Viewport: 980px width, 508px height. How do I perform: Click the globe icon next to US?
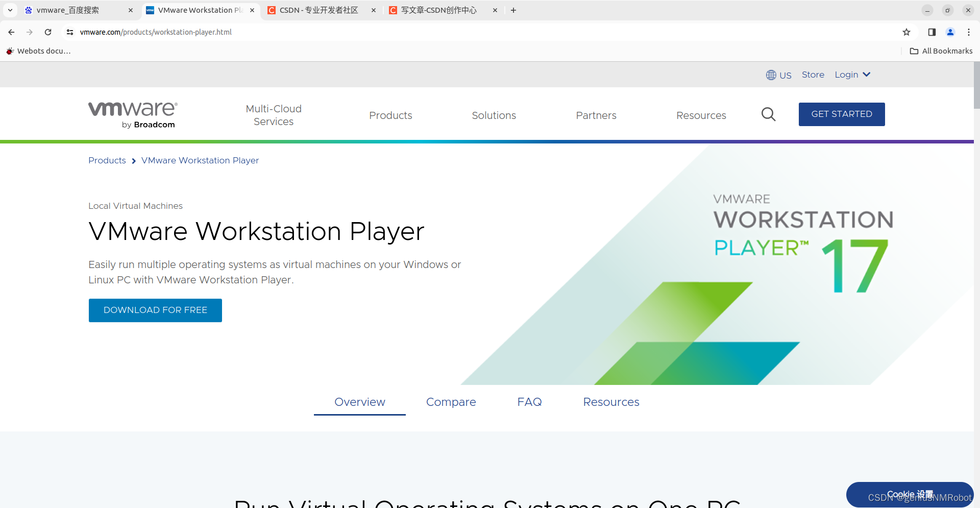coord(771,75)
